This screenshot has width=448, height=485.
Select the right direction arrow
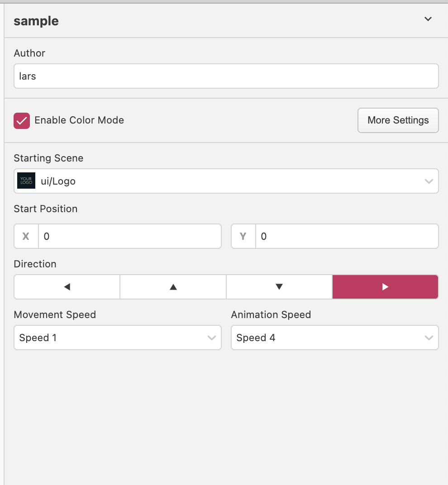tap(385, 287)
